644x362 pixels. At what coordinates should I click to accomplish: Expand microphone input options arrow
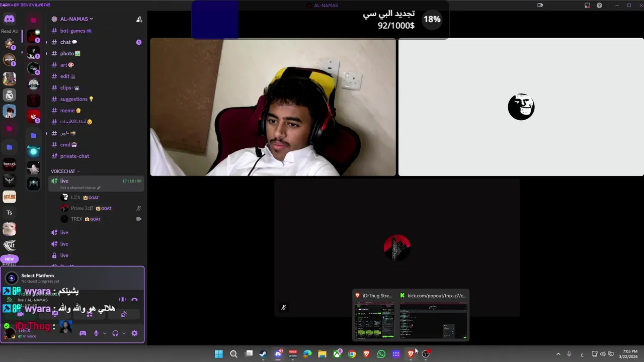(x=104, y=333)
